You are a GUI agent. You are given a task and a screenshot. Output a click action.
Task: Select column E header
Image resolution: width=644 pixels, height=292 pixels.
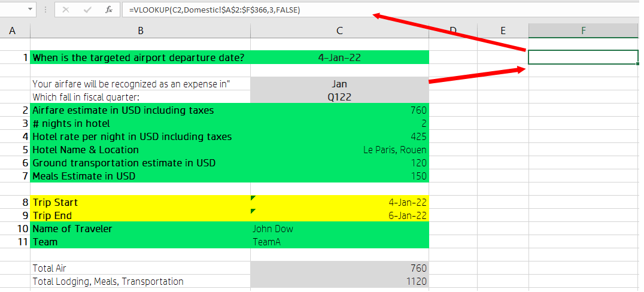tap(503, 31)
